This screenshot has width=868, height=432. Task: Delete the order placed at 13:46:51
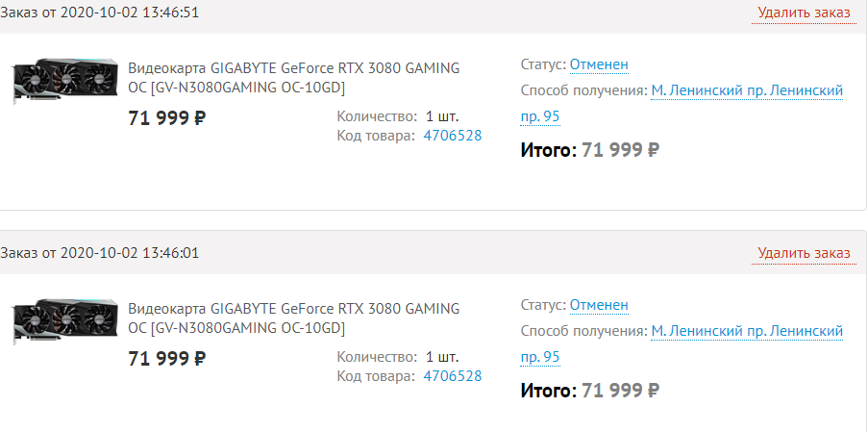coord(804,13)
